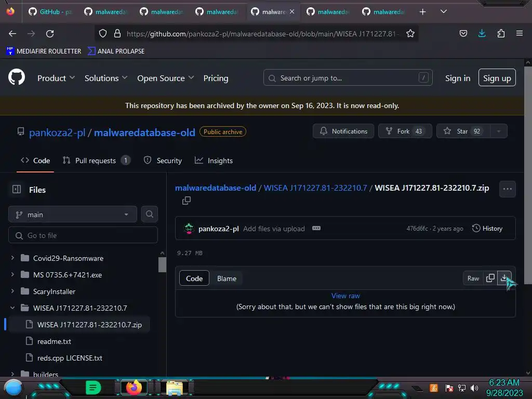Select readme.txt in the file tree
The width and height of the screenshot is (532, 399).
[54, 341]
